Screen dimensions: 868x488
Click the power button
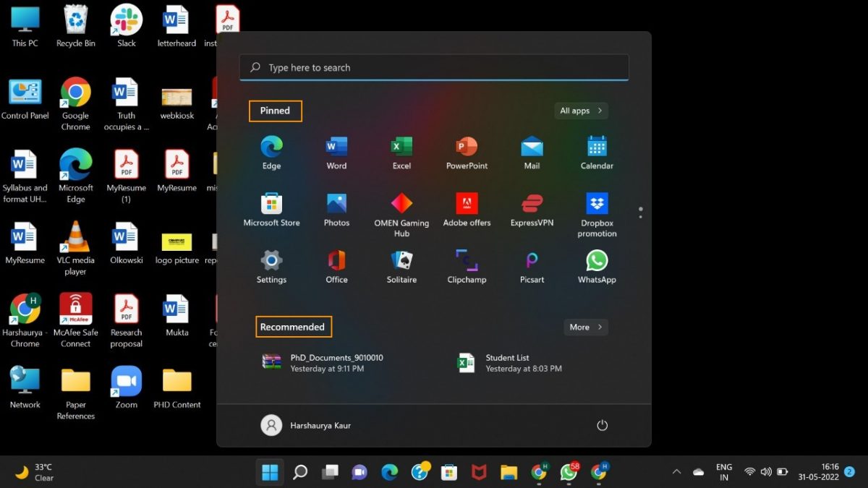point(603,425)
